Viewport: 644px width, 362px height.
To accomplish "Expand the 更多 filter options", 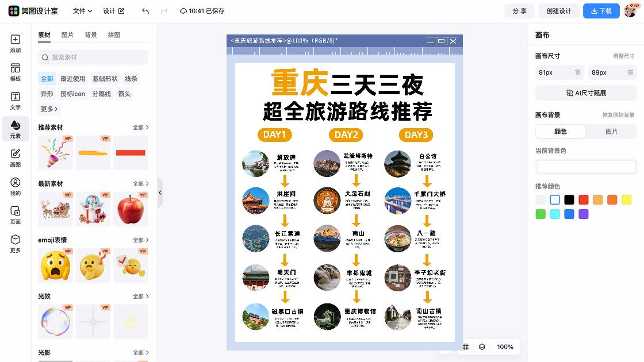I will coord(48,109).
